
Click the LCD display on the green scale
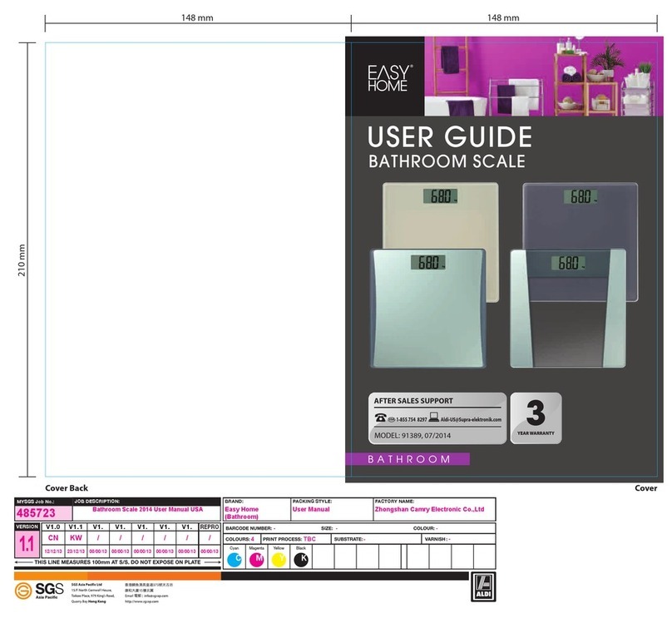[x=428, y=262]
